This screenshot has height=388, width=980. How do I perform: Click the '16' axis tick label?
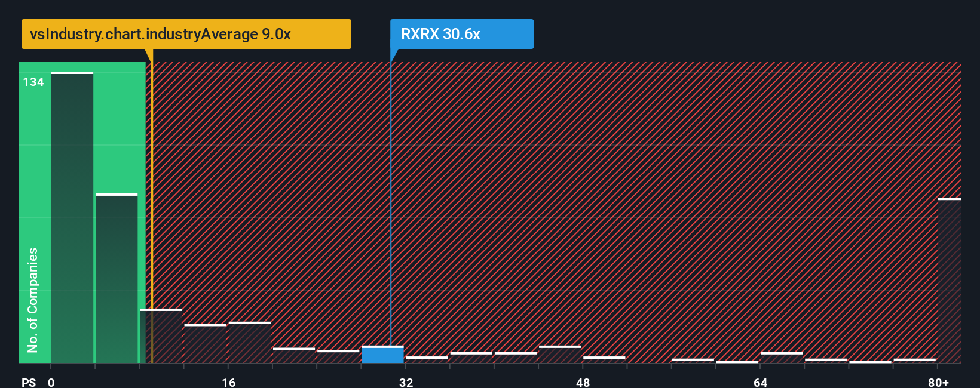[x=228, y=382]
